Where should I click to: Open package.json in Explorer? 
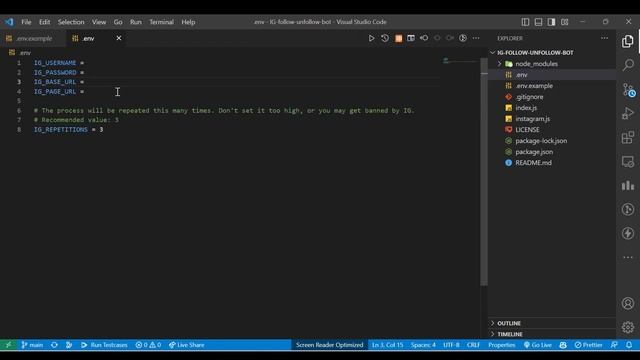pos(534,152)
